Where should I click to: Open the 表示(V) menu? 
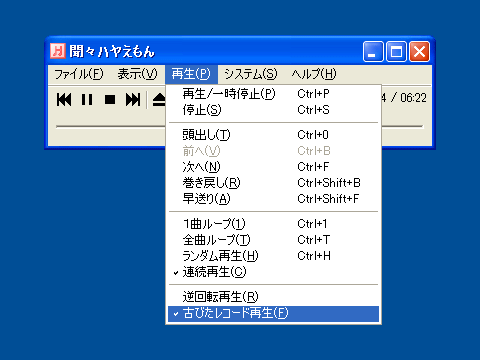(137, 74)
